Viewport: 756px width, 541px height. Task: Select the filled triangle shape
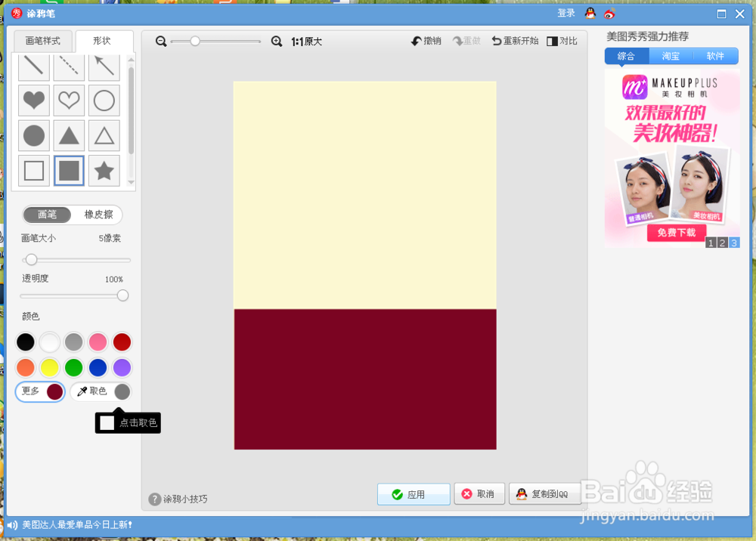pyautogui.click(x=69, y=135)
